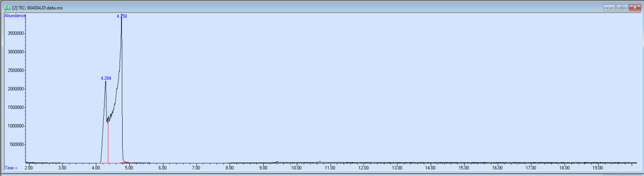Maximize the TIC chromatogram window

(x=622, y=7)
